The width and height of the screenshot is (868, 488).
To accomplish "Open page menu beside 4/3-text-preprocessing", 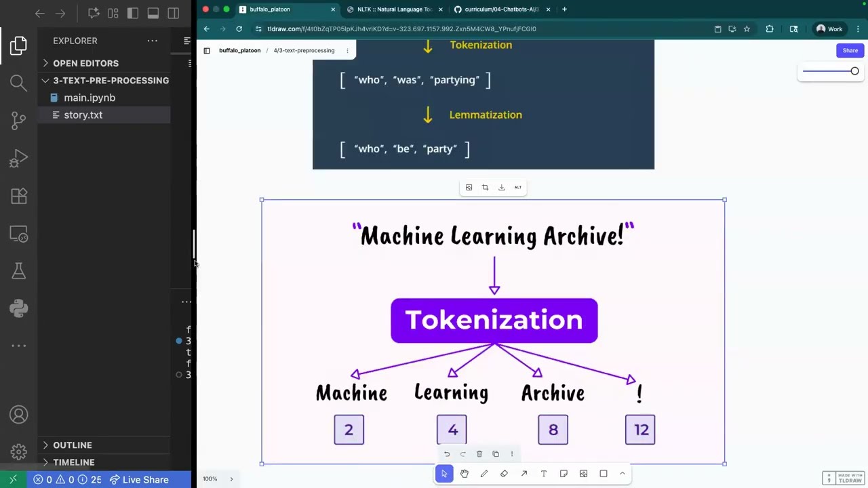I will pyautogui.click(x=347, y=50).
